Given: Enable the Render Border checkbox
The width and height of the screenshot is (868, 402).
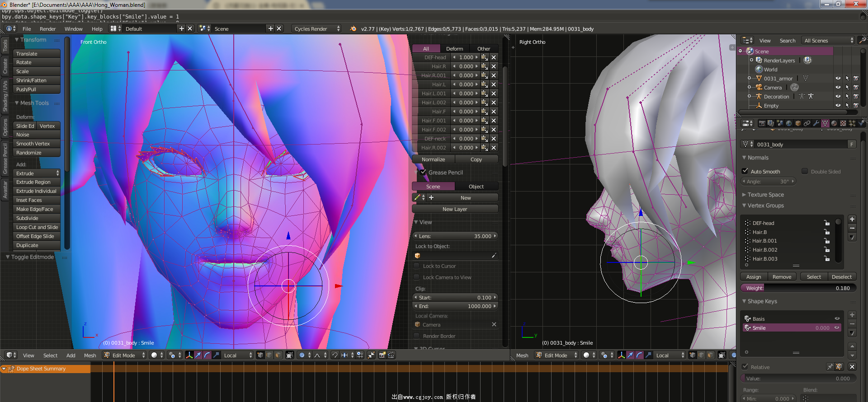Looking at the screenshot, I should 416,336.
